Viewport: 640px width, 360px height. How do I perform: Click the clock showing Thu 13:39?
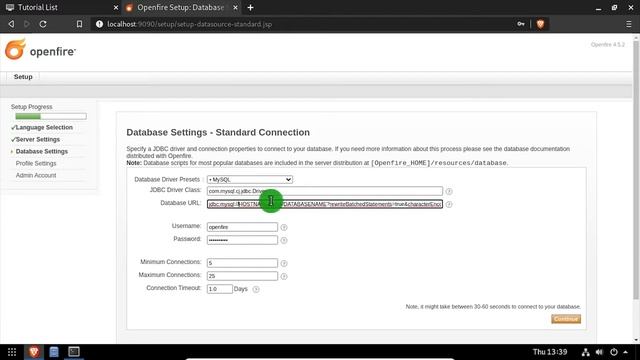tap(550, 352)
